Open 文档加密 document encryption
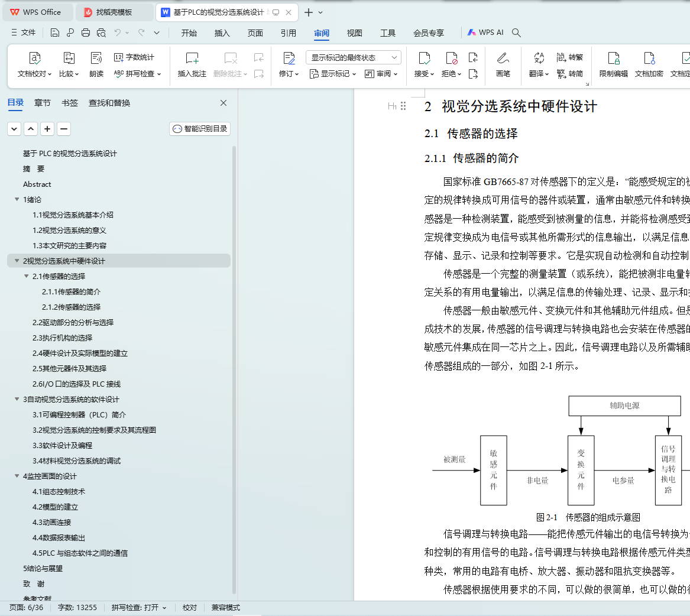 649,64
